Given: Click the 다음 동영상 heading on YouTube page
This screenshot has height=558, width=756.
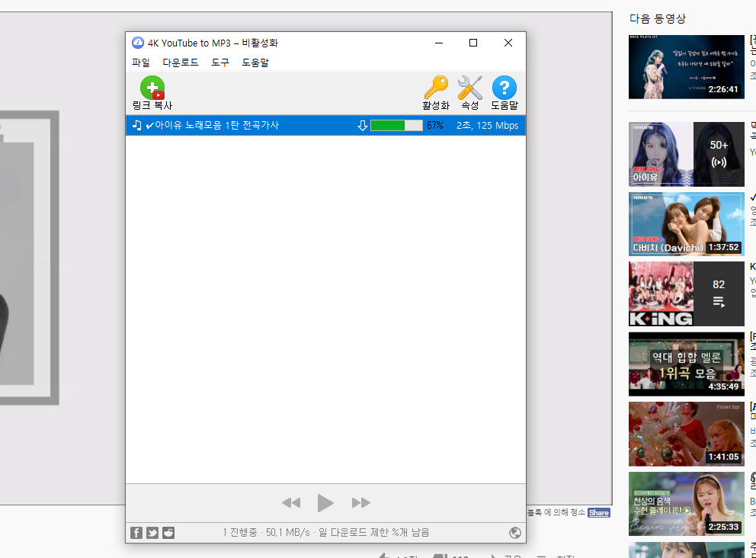Looking at the screenshot, I should [x=658, y=19].
